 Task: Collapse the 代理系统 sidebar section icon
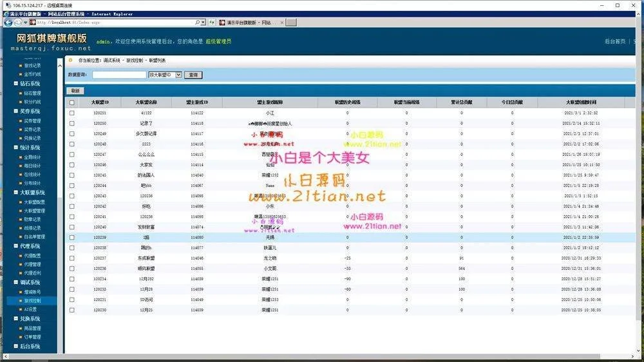click(16, 246)
